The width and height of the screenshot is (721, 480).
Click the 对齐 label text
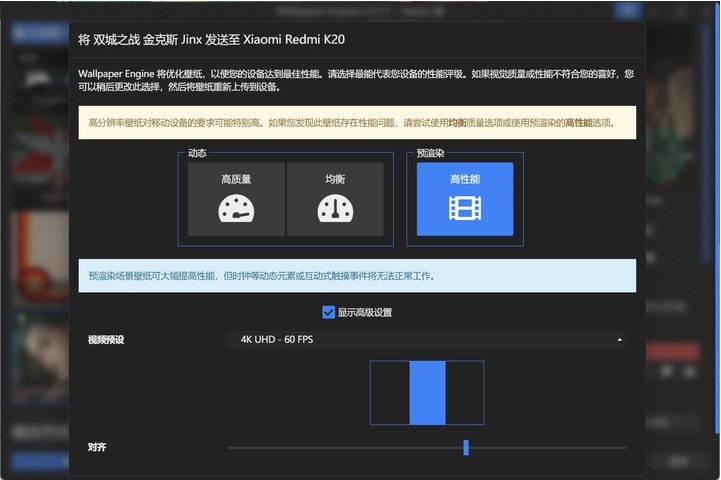click(x=97, y=447)
